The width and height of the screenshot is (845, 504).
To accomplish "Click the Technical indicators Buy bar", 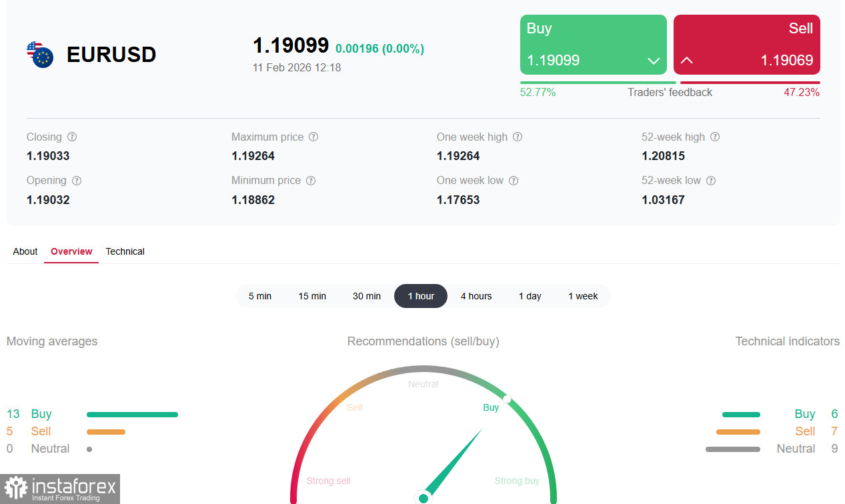I will (741, 415).
